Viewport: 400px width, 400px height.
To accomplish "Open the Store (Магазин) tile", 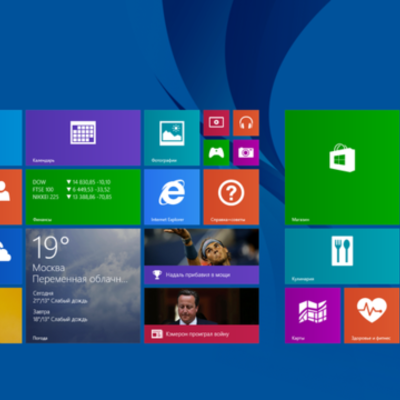I will 342,167.
